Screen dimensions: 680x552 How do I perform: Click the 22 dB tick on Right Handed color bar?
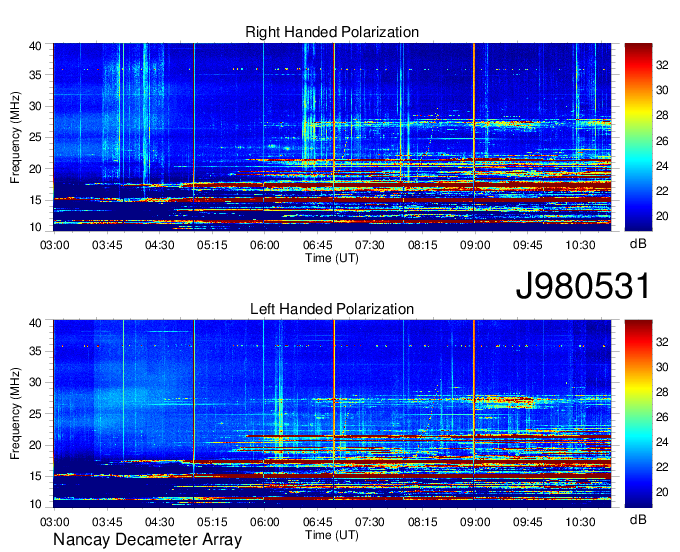pos(662,191)
